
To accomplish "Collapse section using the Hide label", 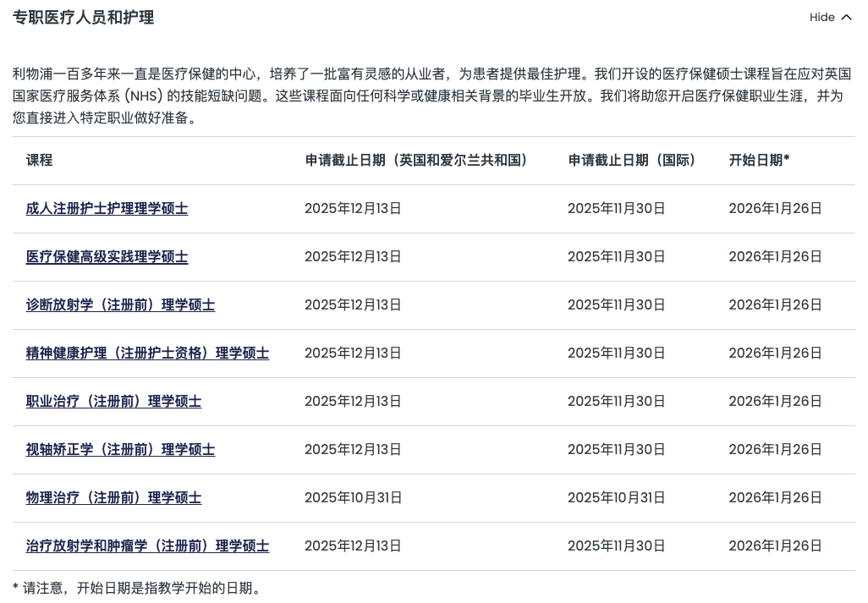I will coord(821,18).
